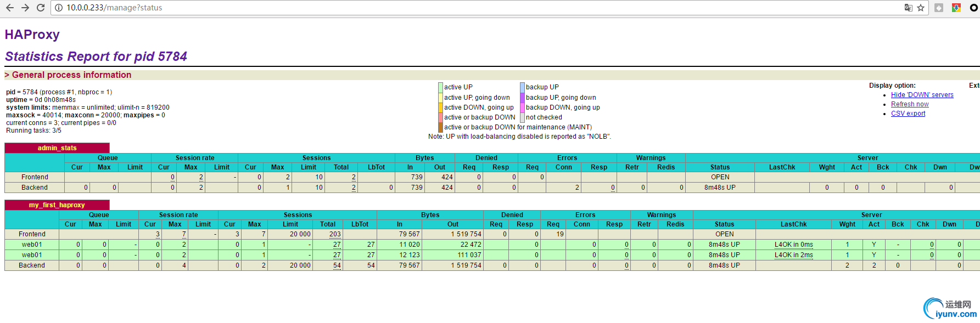Open the Hide 'DOWN' servers link
The height and width of the screenshot is (323, 980).
pos(922,95)
